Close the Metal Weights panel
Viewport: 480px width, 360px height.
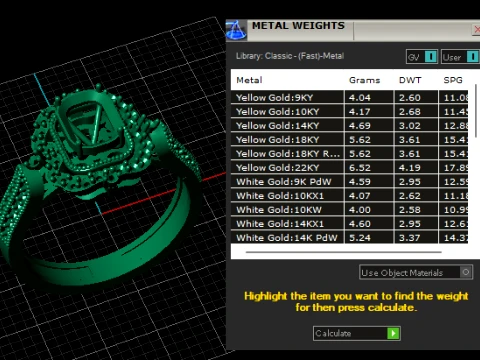pos(476,30)
